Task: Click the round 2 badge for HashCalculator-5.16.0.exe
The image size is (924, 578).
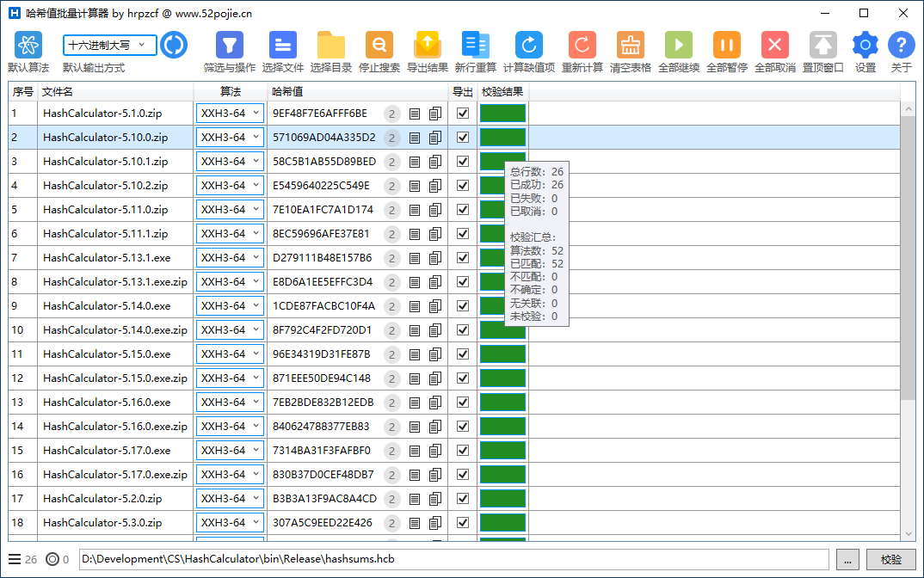Action: 391,403
